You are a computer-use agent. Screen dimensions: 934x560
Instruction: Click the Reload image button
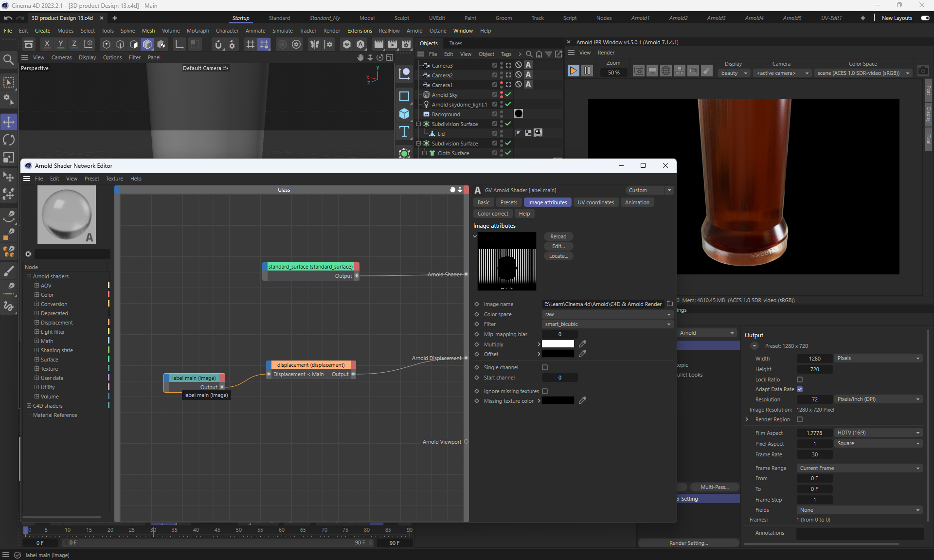pos(558,236)
